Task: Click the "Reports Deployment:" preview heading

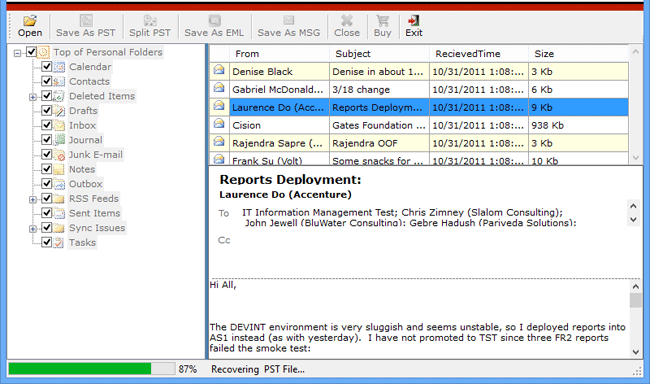Action: (290, 180)
